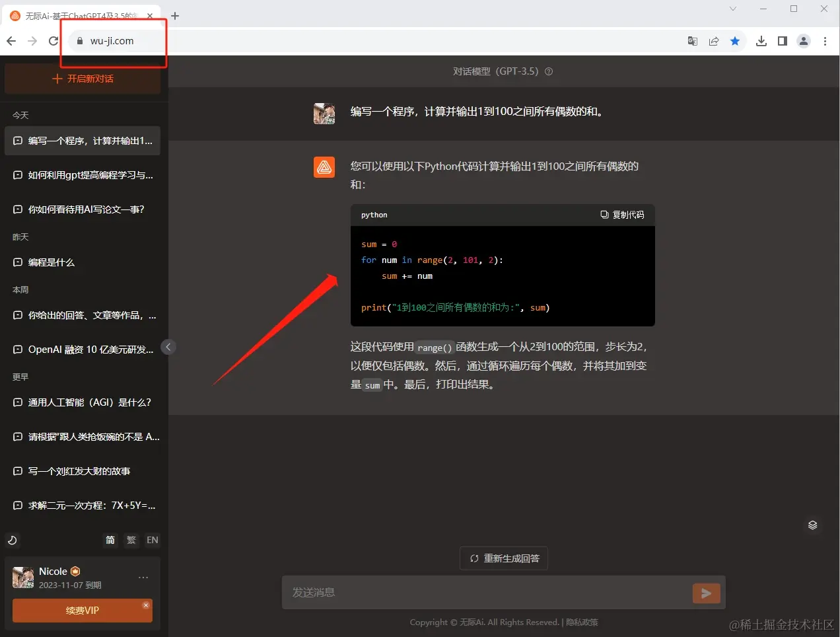
Task: Click the orange AI assistant avatar icon
Action: (324, 167)
